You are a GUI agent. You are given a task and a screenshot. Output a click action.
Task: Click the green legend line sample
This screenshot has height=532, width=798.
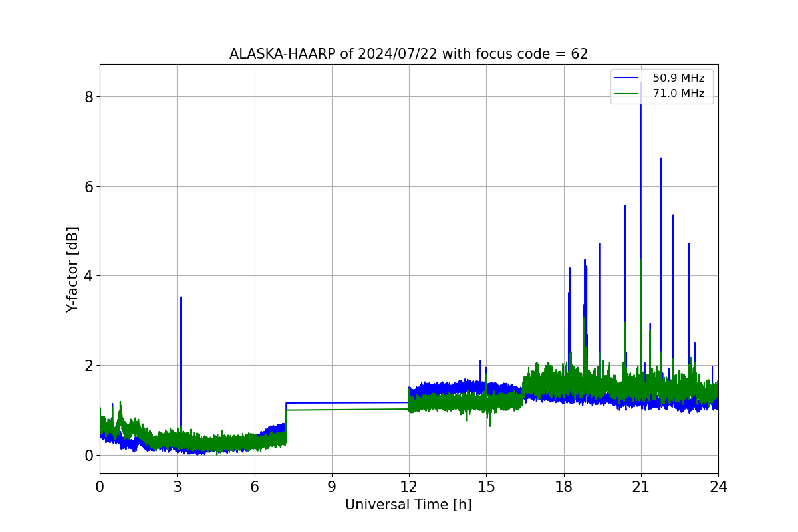coord(626,94)
